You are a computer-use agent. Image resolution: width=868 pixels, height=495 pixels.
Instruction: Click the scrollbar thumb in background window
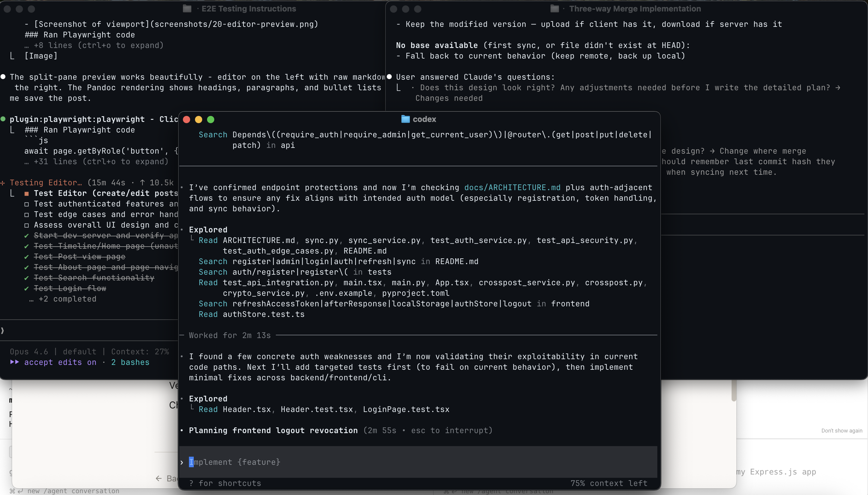click(734, 391)
